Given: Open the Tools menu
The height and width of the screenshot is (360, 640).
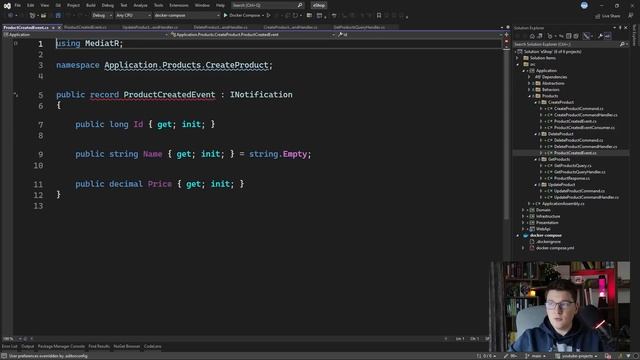Looking at the screenshot, I should coord(158,5).
